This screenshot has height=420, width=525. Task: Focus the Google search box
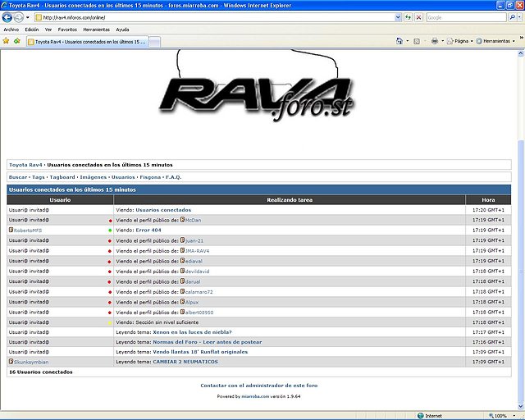pyautogui.click(x=466, y=17)
